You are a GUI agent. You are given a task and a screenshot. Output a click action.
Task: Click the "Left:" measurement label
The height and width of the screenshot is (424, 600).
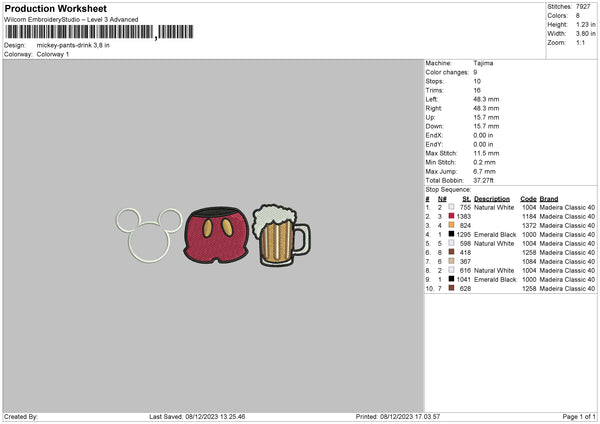431,99
